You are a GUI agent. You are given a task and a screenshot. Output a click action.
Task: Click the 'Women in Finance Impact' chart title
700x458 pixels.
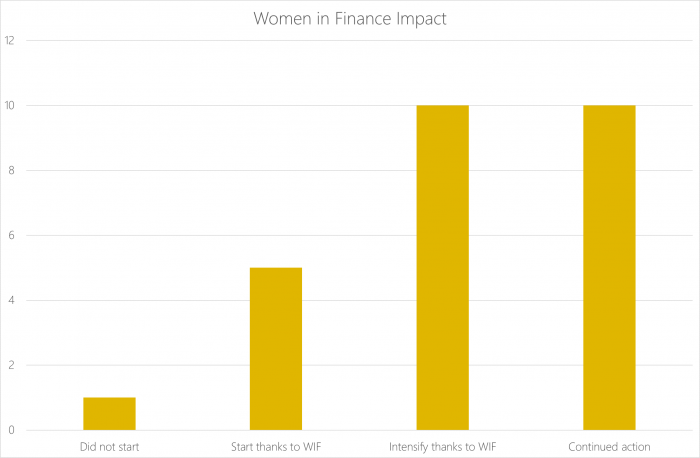350,18
